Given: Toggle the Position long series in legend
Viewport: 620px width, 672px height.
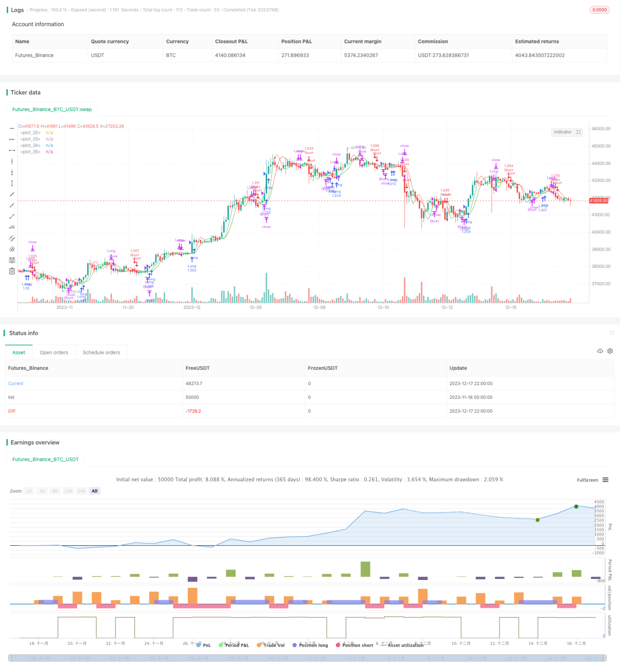Looking at the screenshot, I should [310, 645].
